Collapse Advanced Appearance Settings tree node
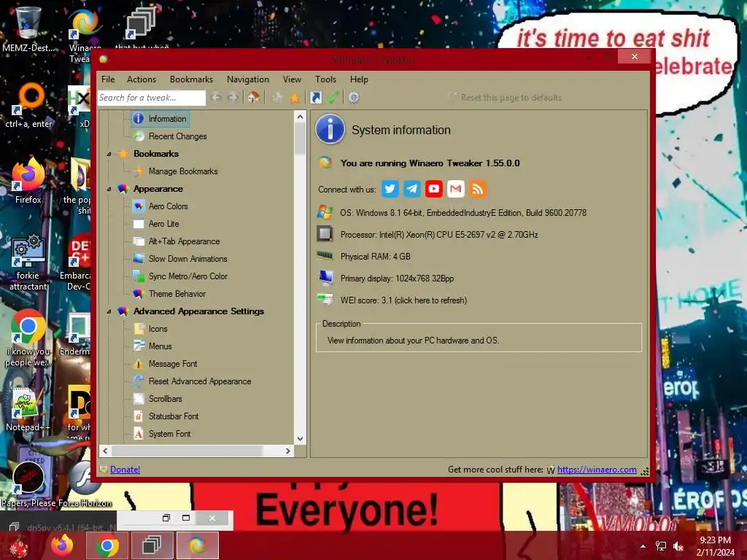Screen dimensions: 747x560 tap(109, 311)
